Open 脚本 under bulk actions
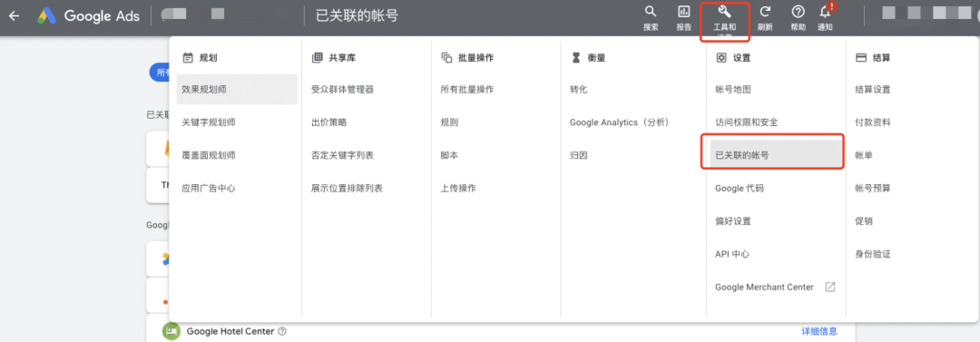Screen dimensions: 980x342 click(x=449, y=155)
